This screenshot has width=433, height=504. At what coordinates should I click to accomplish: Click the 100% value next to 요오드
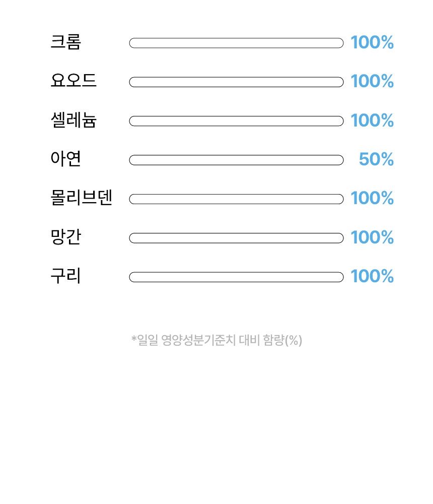point(372,81)
